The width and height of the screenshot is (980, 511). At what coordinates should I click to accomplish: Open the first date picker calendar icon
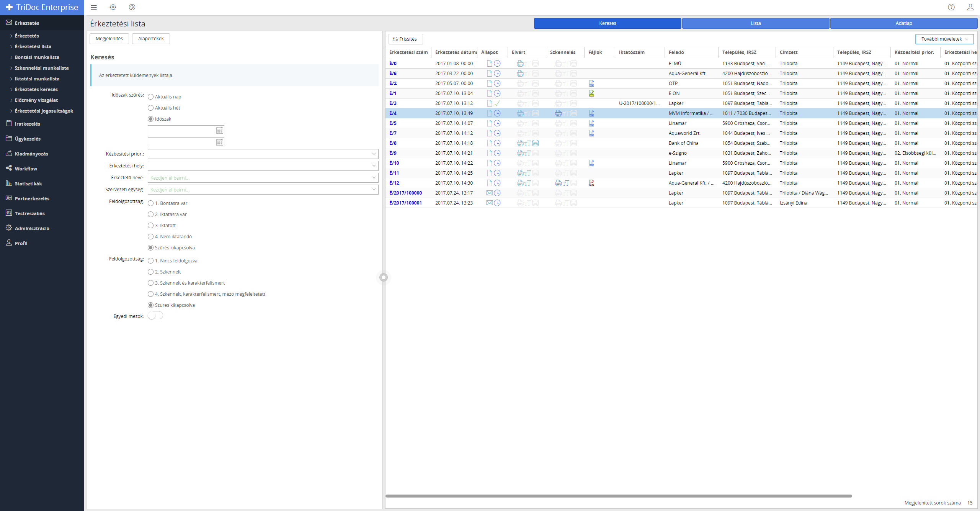coord(220,131)
